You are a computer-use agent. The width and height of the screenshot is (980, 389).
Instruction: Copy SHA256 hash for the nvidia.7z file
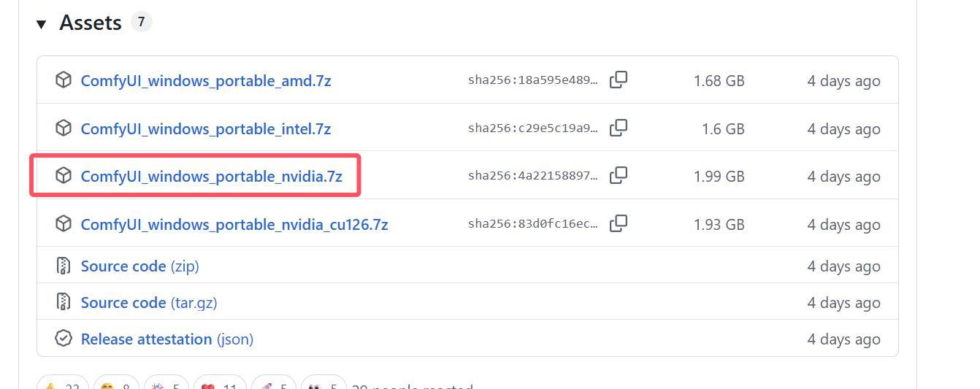point(619,175)
